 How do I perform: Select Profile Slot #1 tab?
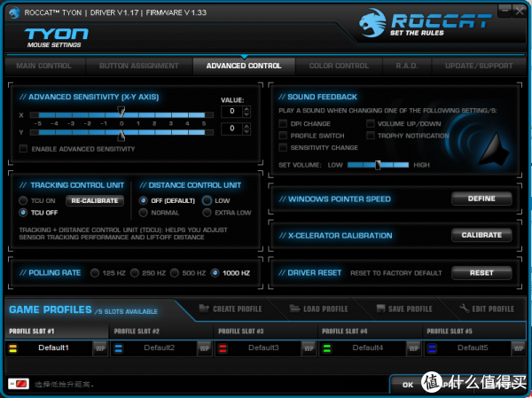click(57, 332)
